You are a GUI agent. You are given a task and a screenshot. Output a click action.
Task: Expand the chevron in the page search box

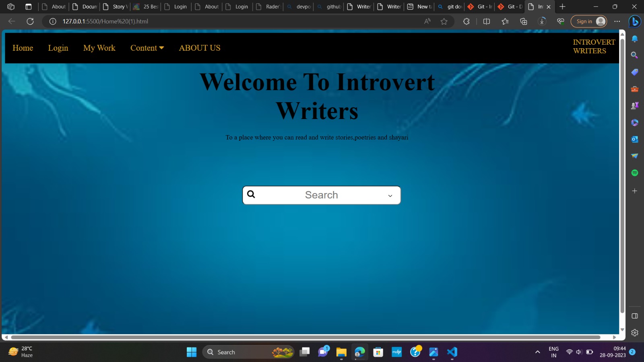[390, 196]
